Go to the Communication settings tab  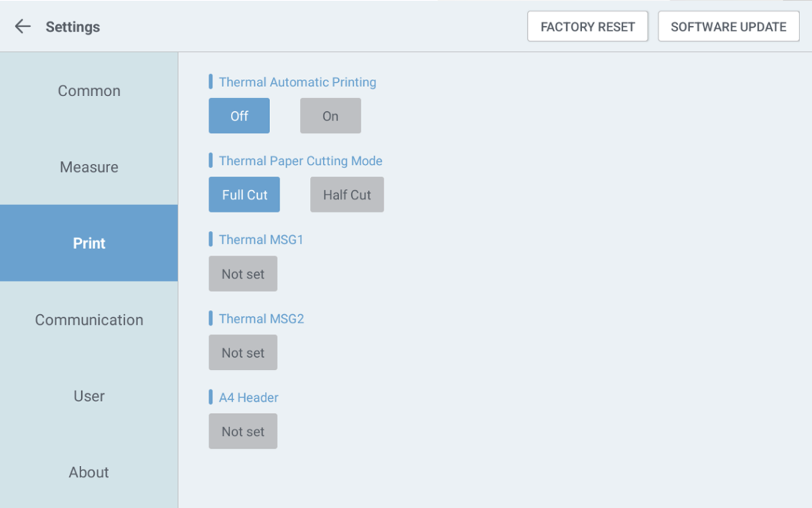[89, 319]
